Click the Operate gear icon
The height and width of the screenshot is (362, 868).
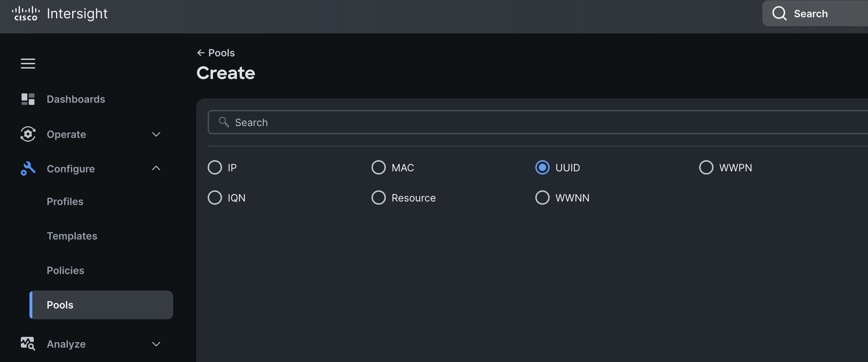pyautogui.click(x=28, y=134)
